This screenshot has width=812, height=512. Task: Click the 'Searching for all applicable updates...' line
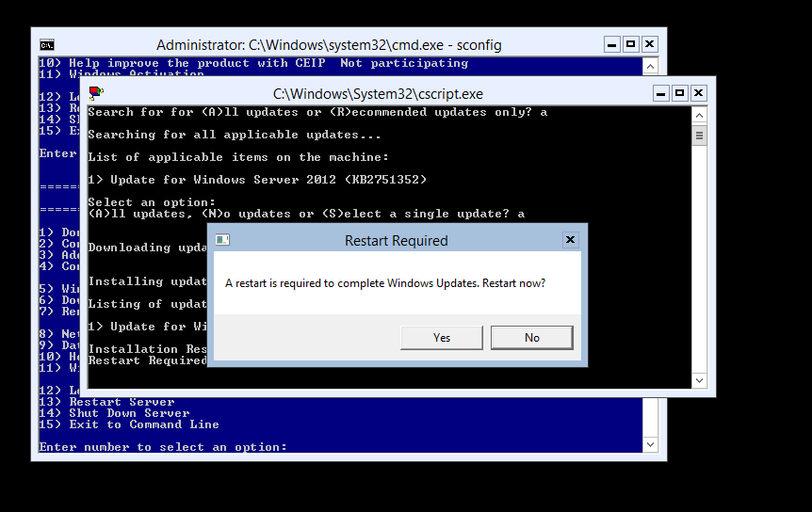(235, 135)
